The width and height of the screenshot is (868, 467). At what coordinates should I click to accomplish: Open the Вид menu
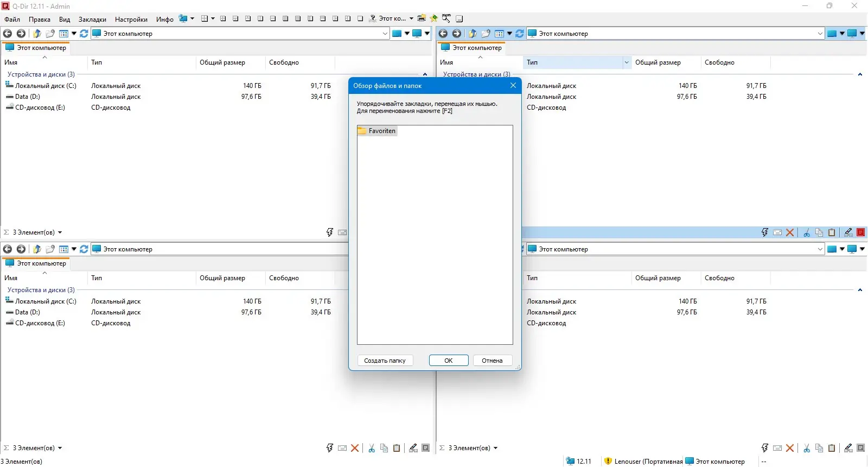coord(65,19)
